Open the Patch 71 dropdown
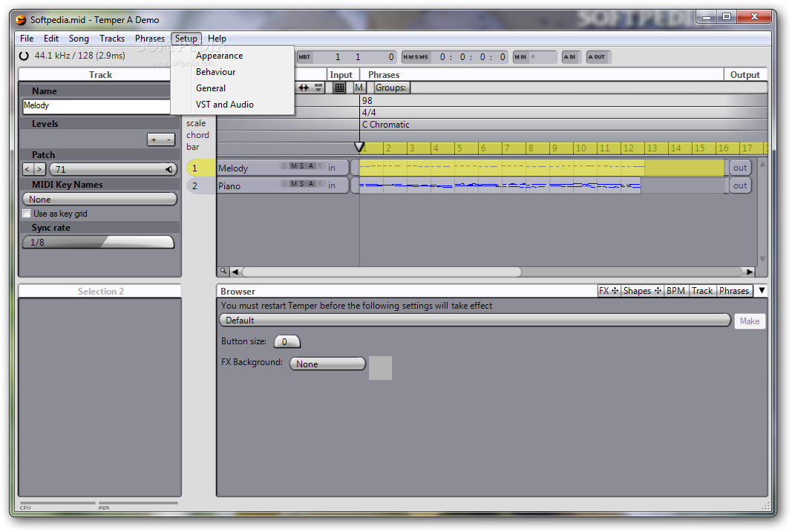The height and width of the screenshot is (532, 792). point(113,170)
